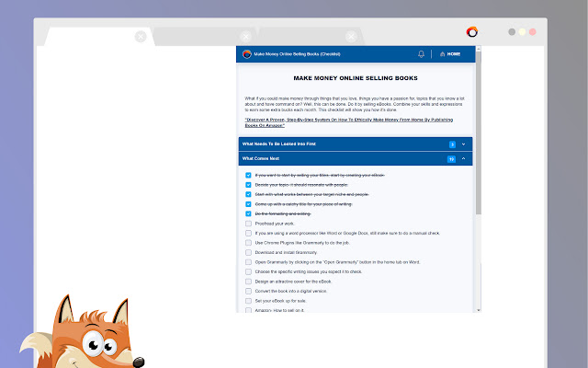
Task: Check 'Choose the specific writing issues' checkbox
Action: pos(248,272)
